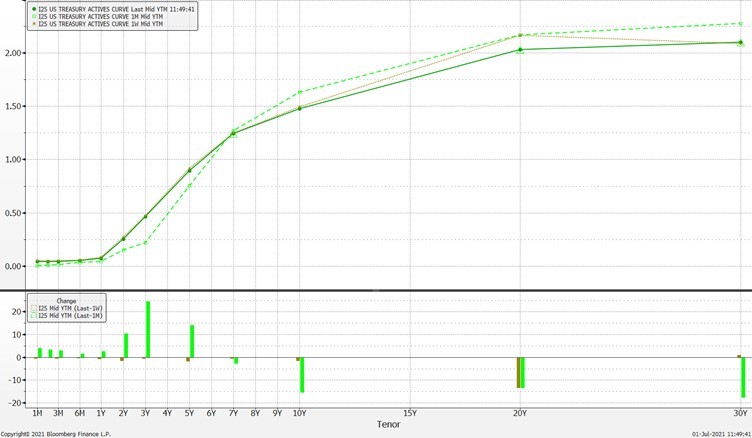Click the negative green 10Y change bar
752x438 pixels.
point(302,375)
